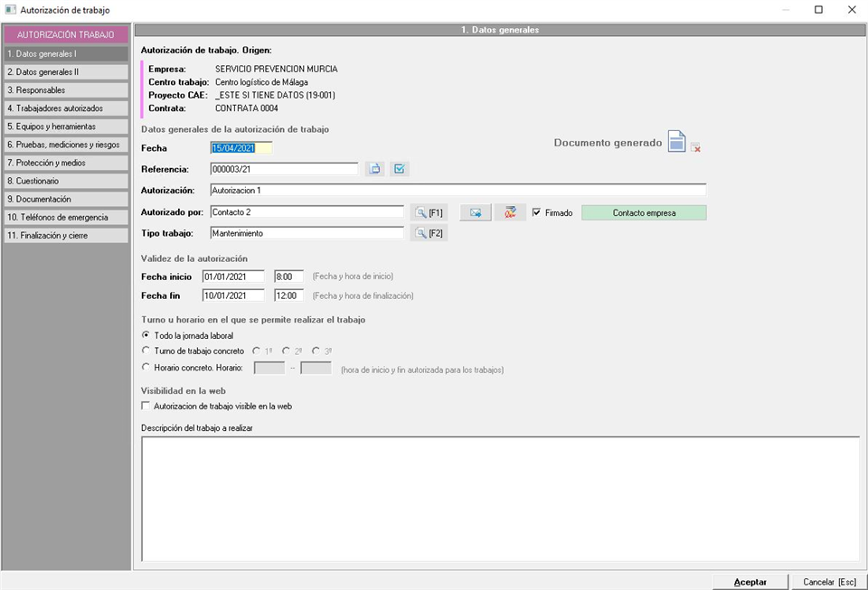Uncheck the Firmado checkbox
The height and width of the screenshot is (590, 868).
537,213
